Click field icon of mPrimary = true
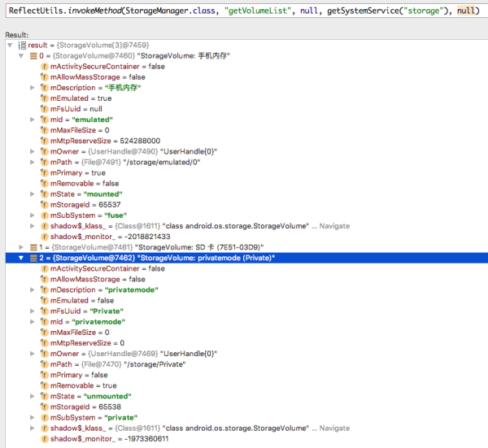Image resolution: width=488 pixels, height=448 pixels. pyautogui.click(x=45, y=172)
